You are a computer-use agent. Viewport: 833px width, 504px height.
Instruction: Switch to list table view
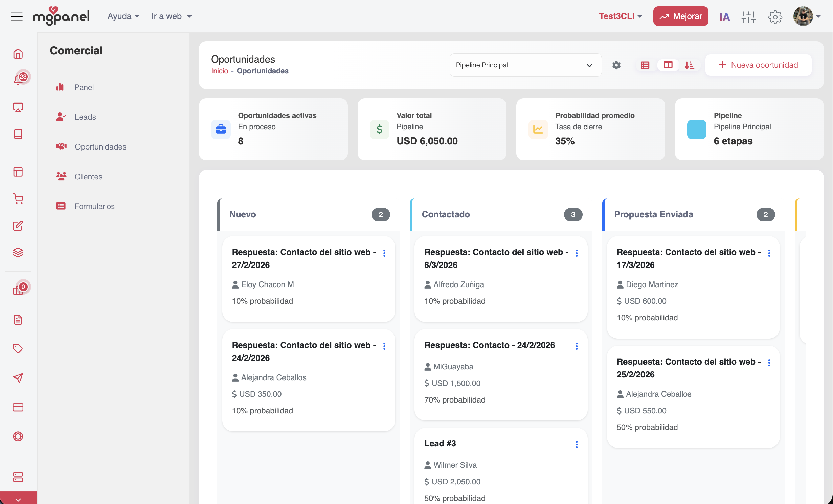click(645, 65)
